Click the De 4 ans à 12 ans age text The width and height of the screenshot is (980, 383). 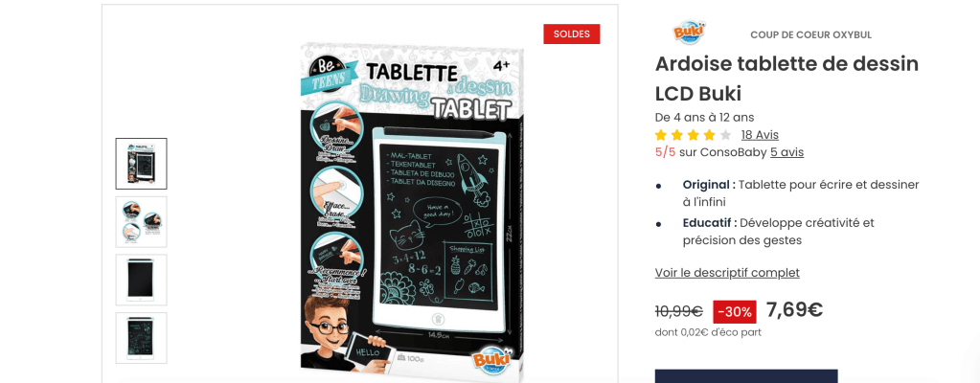pyautogui.click(x=704, y=117)
